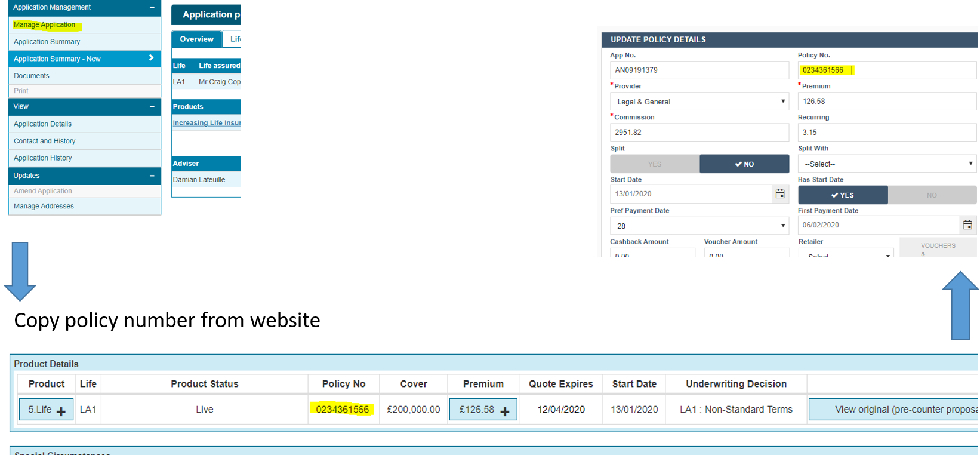
Task: Set Split toggle to YES
Action: point(655,164)
